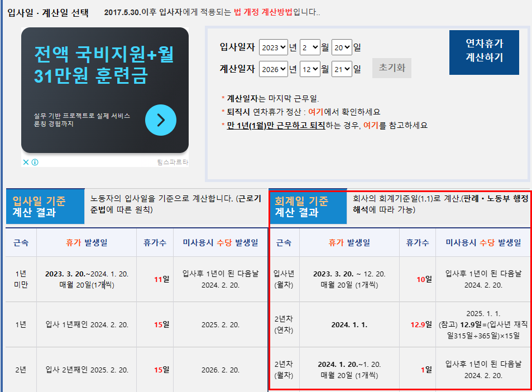Open the 여기 link about 만 1년 근무 퇴직
The height and width of the screenshot is (392, 532).
click(x=371, y=125)
